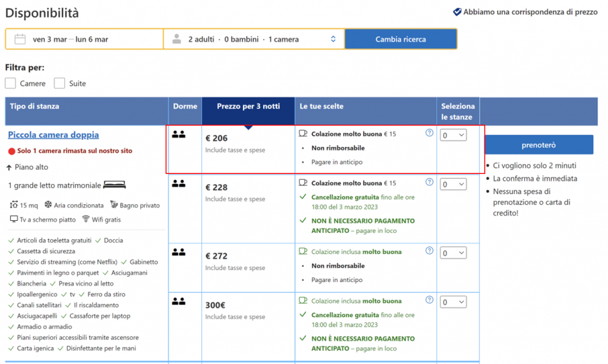
Task: Open room quantity dropdown for 300€ rate
Action: [x=454, y=302]
